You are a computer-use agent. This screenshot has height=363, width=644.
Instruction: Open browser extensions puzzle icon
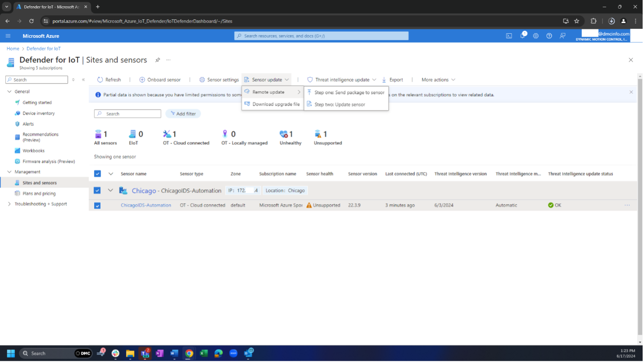(593, 21)
